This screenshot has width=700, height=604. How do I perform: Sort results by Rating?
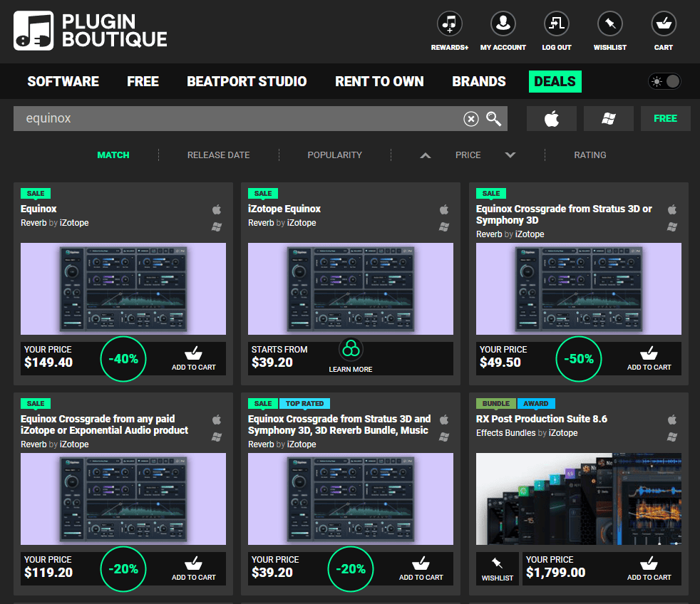coord(590,155)
